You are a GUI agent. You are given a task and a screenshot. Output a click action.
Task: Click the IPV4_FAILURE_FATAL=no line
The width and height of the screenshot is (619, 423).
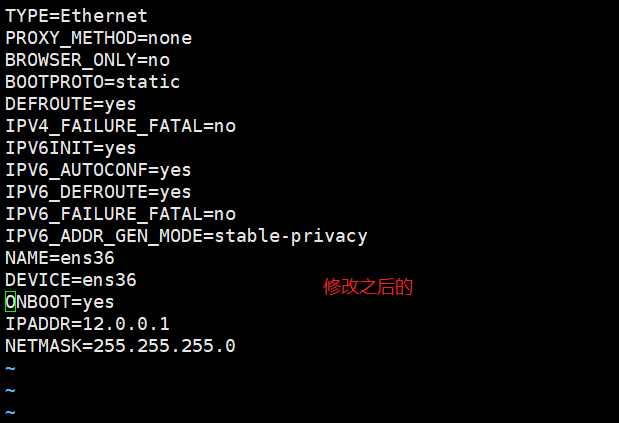[120, 126]
